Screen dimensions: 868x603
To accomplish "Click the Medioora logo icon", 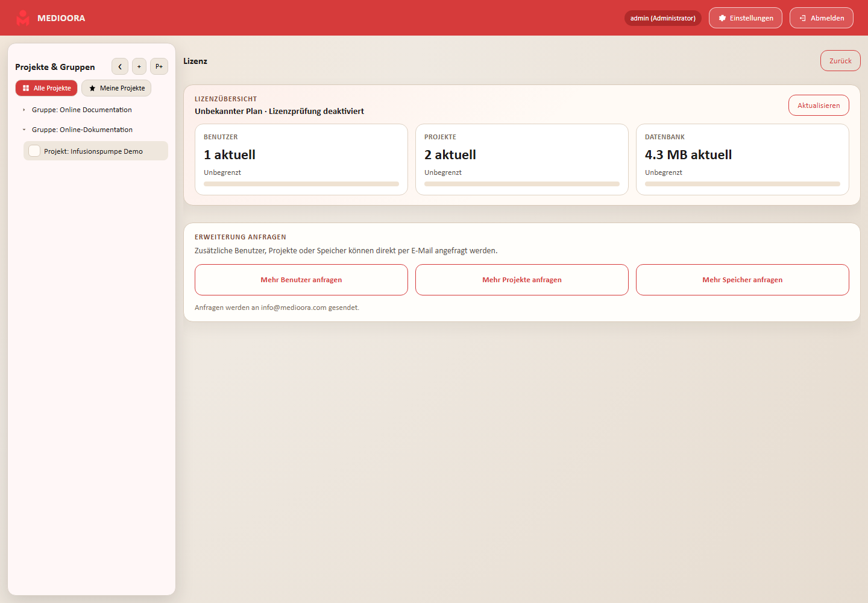I will pos(23,18).
